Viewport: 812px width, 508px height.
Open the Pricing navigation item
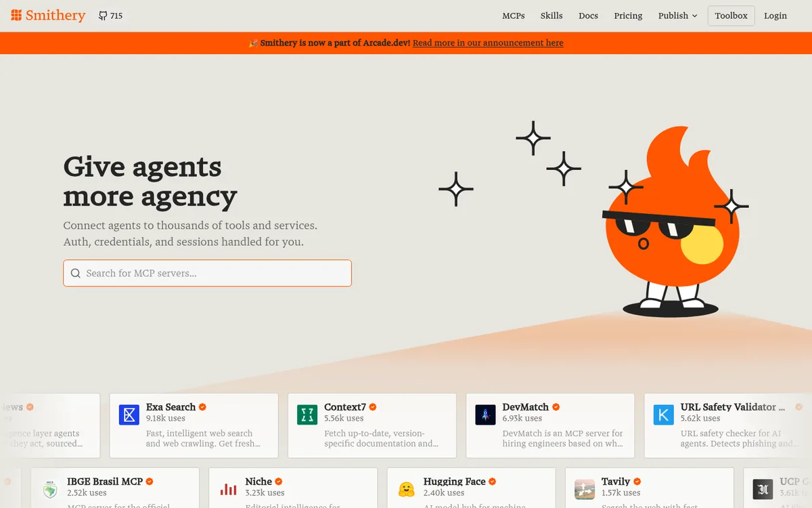click(628, 16)
